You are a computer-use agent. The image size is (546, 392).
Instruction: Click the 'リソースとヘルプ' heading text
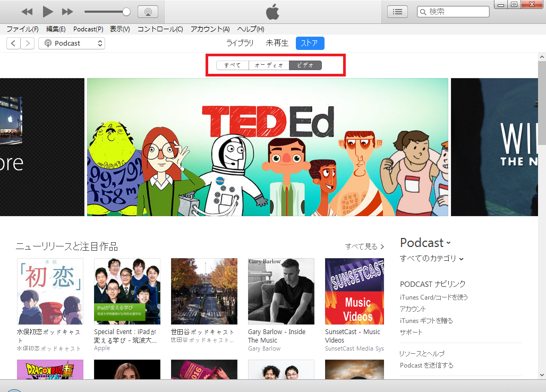422,354
